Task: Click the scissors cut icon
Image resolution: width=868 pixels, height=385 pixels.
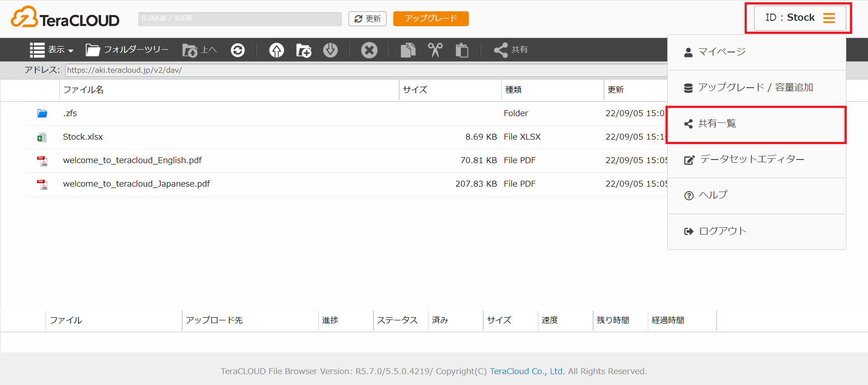Action: pyautogui.click(x=435, y=50)
